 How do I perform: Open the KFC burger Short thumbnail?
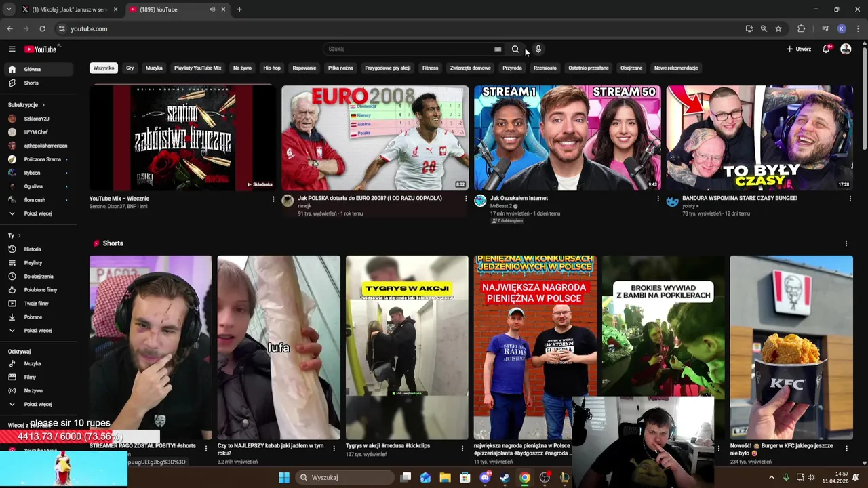[791, 348]
